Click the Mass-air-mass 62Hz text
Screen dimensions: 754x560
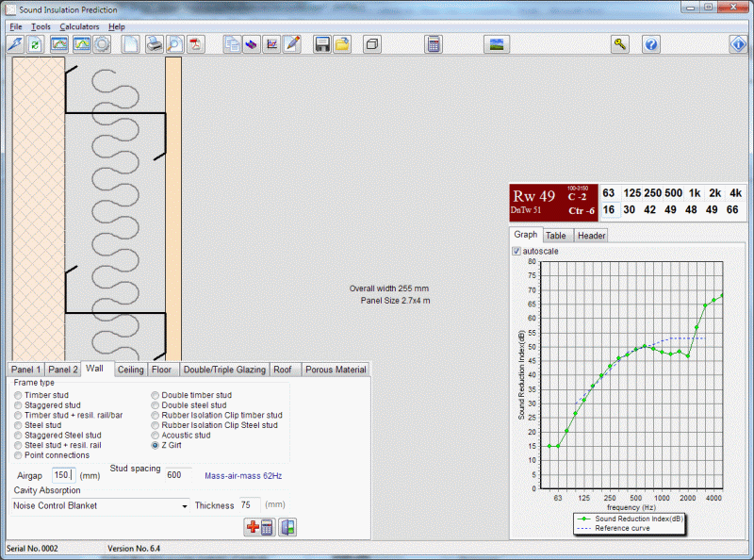tap(243, 476)
